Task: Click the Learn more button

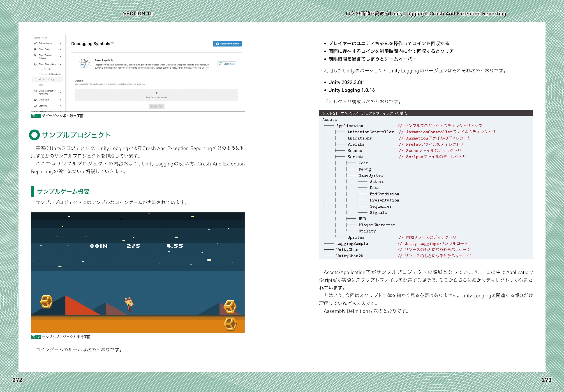Action: pyautogui.click(x=227, y=64)
